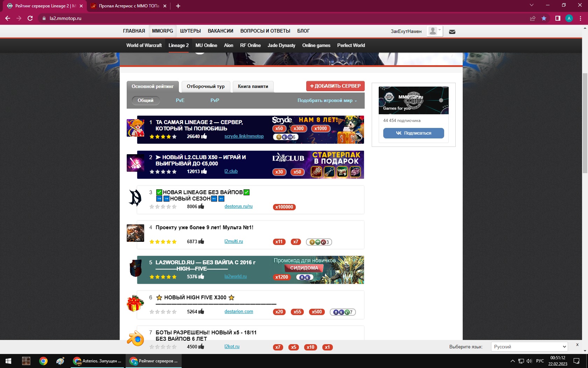Click Destorus 'D' logo icon
Screen dimensions: 588x368
pyautogui.click(x=135, y=198)
